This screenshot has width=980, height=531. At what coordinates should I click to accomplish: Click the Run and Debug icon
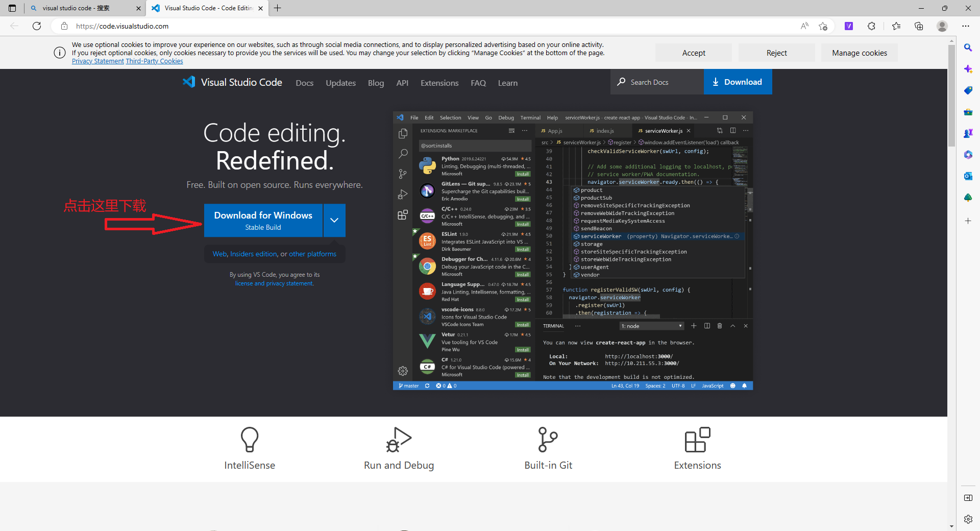pos(399,440)
